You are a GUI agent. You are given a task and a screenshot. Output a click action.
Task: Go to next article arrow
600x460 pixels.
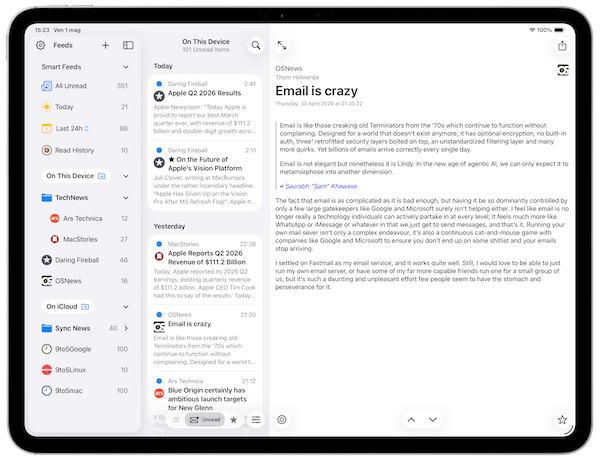pos(433,419)
